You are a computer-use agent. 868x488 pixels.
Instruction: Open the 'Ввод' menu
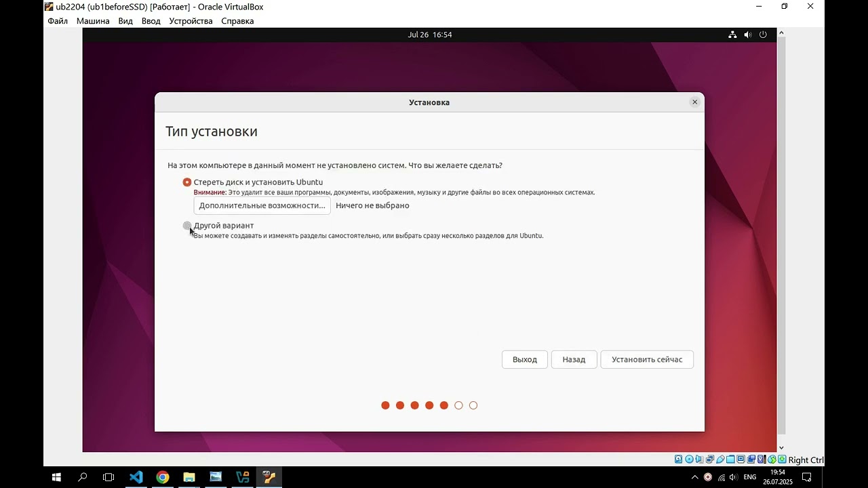151,21
